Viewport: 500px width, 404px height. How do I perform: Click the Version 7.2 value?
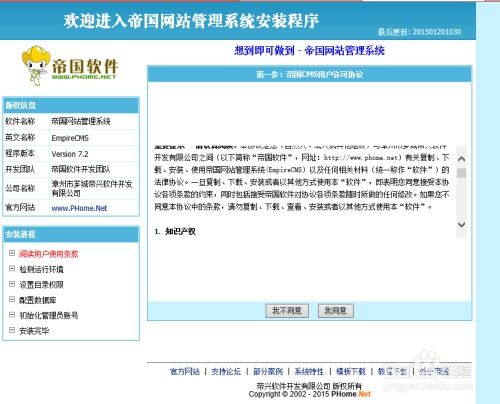(x=70, y=154)
